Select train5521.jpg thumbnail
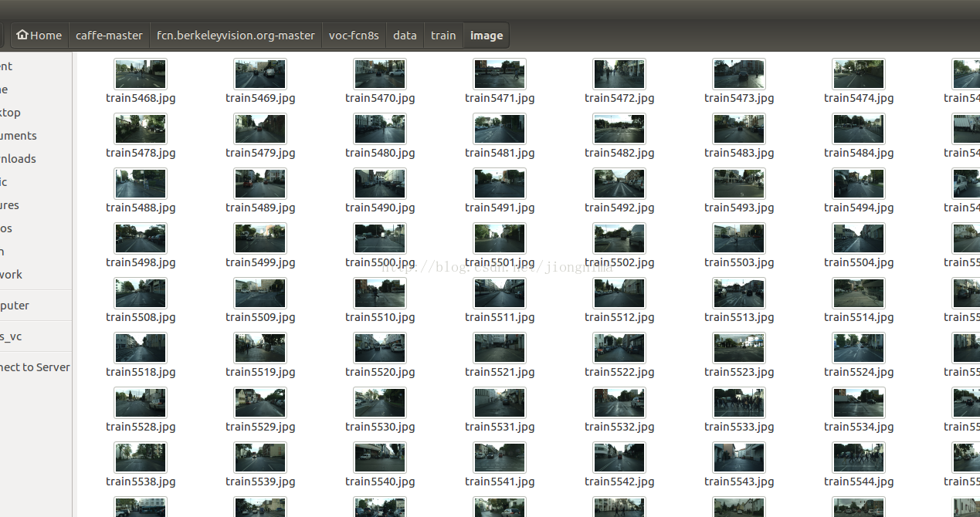The height and width of the screenshot is (517, 980). (500, 348)
